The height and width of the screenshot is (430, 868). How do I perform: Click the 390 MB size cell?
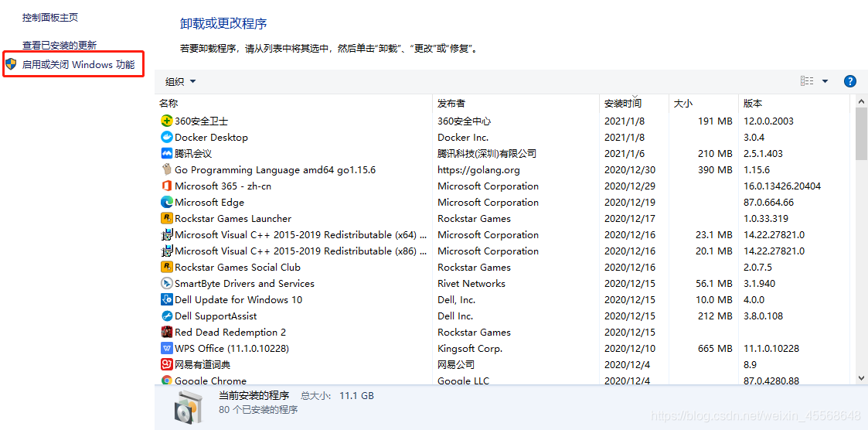tap(715, 169)
